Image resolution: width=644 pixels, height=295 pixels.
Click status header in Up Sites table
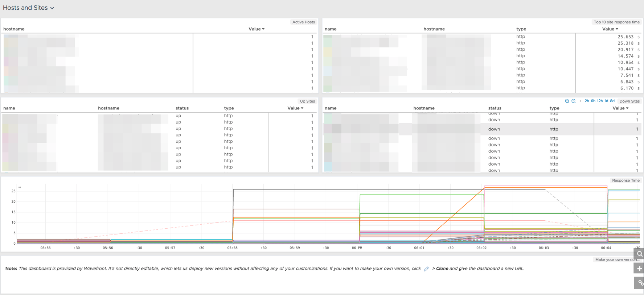(x=182, y=108)
